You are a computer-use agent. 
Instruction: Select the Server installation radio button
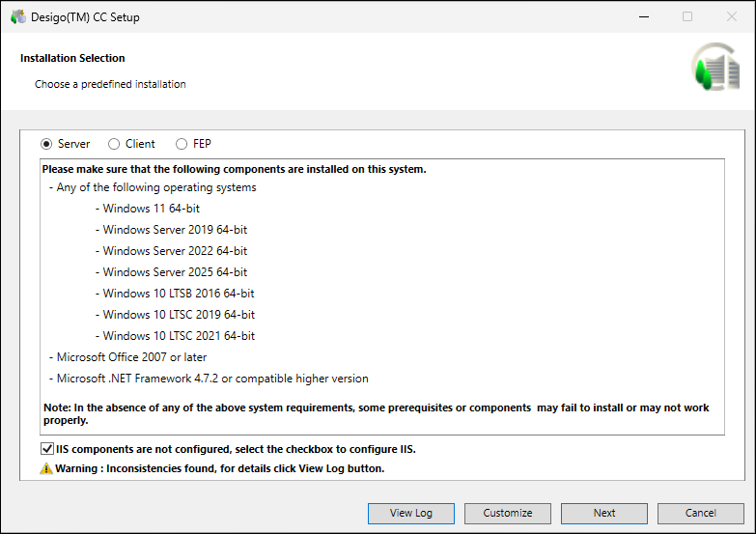46,144
